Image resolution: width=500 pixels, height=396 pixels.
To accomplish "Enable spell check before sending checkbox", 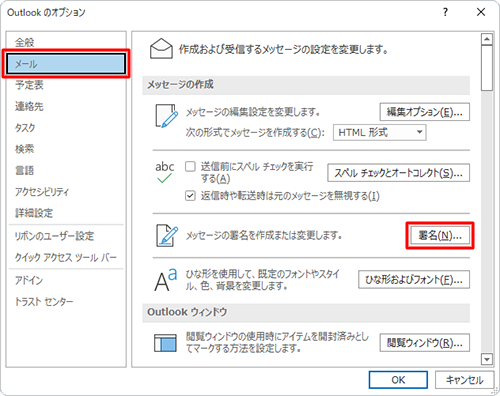I will pos(190,166).
